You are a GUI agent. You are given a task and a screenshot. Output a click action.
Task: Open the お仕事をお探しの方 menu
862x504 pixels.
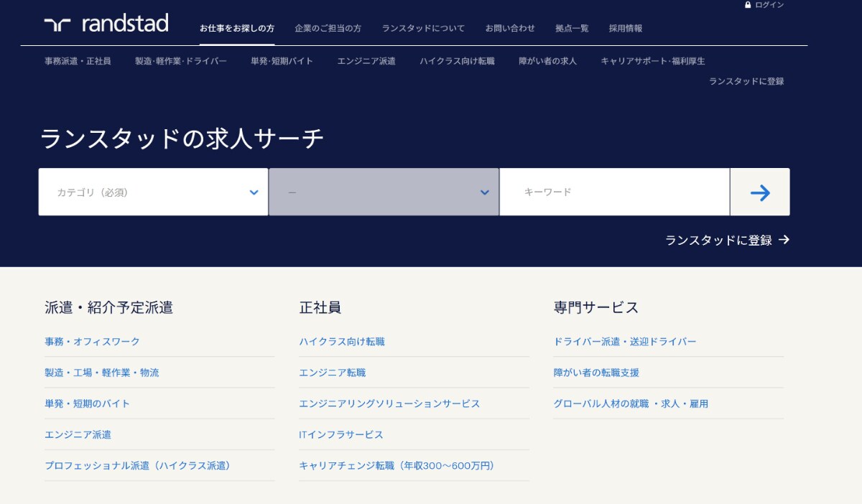tap(238, 29)
